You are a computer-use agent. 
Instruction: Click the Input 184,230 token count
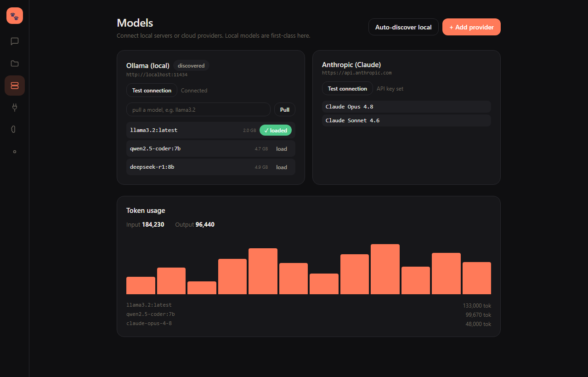click(x=145, y=225)
